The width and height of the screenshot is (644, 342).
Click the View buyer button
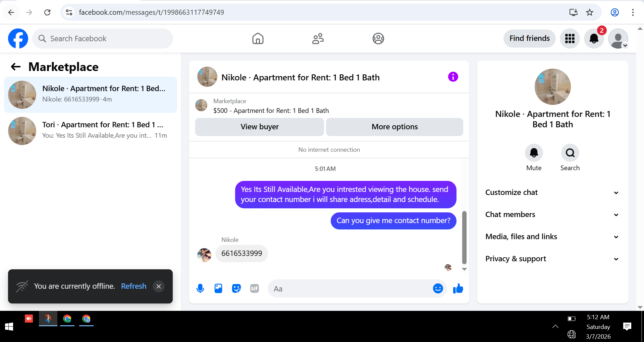pos(260,127)
